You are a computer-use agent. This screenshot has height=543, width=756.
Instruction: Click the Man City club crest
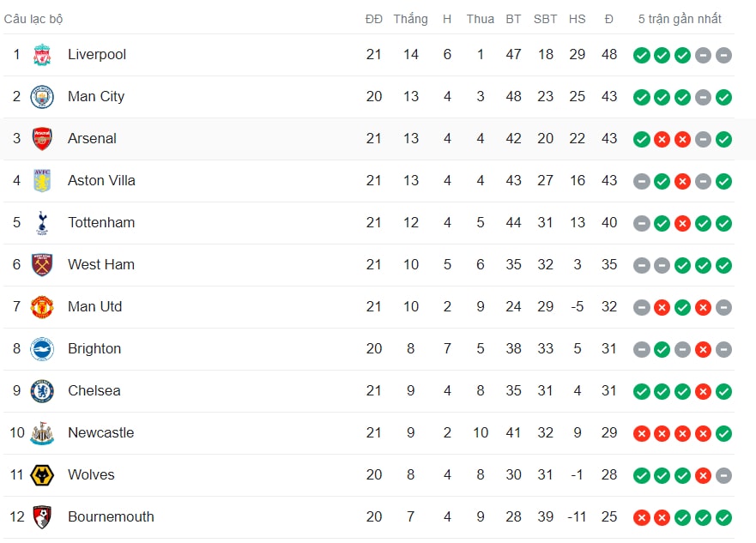click(x=42, y=97)
